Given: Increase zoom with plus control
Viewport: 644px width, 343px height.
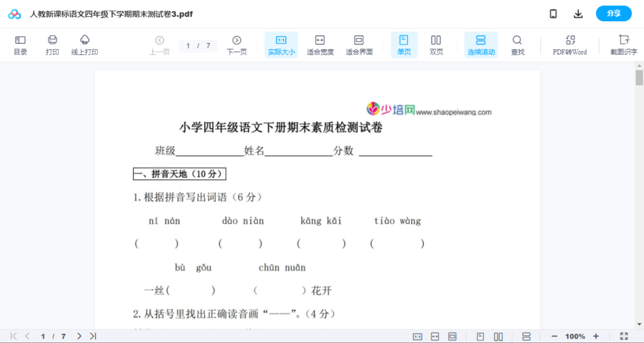Looking at the screenshot, I should [x=597, y=336].
